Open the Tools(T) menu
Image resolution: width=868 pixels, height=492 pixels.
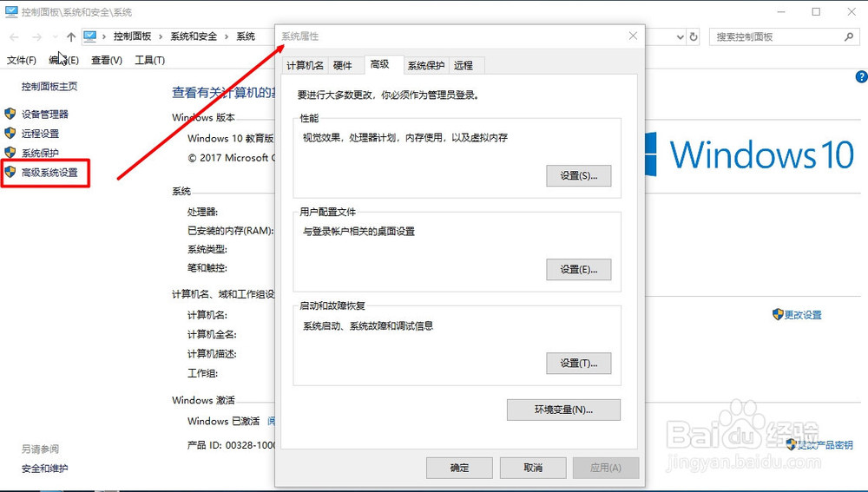[x=149, y=60]
